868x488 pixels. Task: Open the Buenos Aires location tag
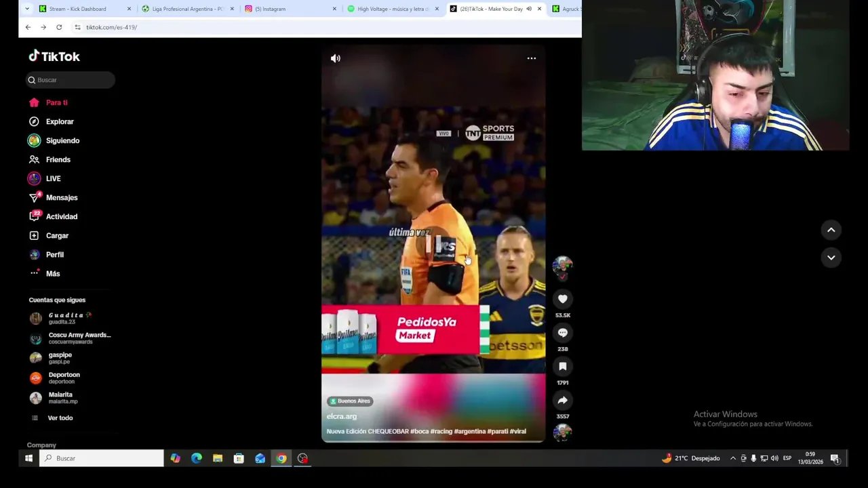(349, 401)
